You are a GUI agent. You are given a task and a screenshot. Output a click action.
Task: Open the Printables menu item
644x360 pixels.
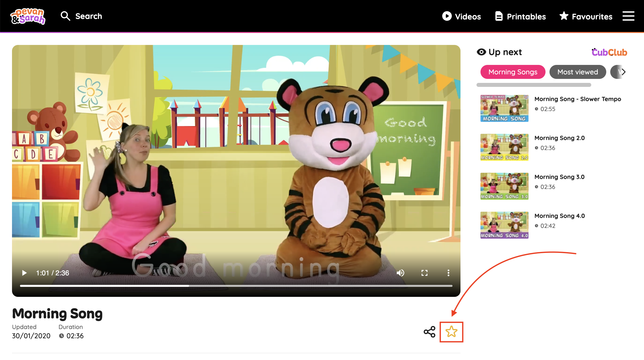tap(520, 16)
